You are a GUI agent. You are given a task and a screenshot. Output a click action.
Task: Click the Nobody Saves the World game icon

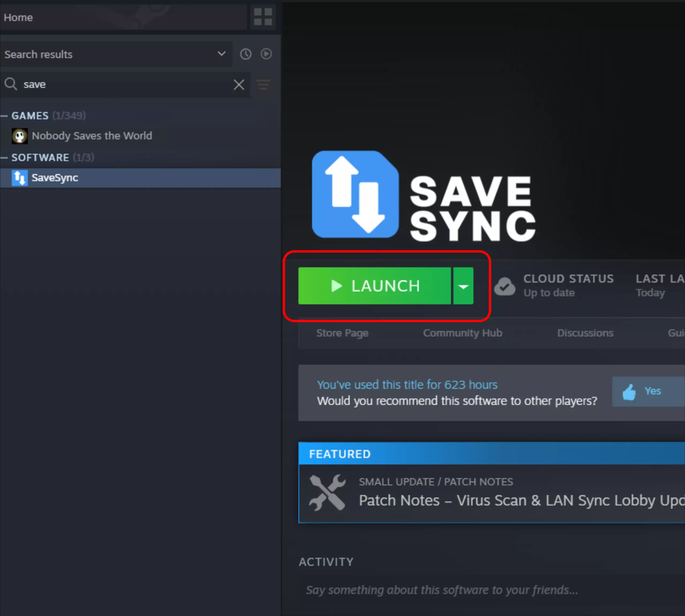point(19,136)
